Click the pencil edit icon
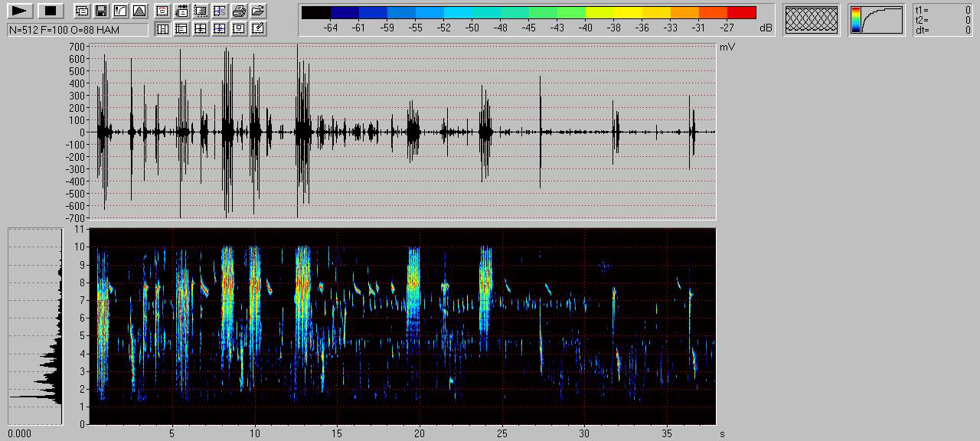This screenshot has width=980, height=441. pos(258,29)
